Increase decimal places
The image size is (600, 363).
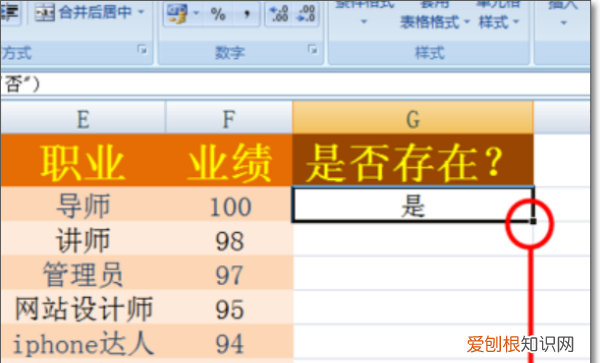(279, 14)
